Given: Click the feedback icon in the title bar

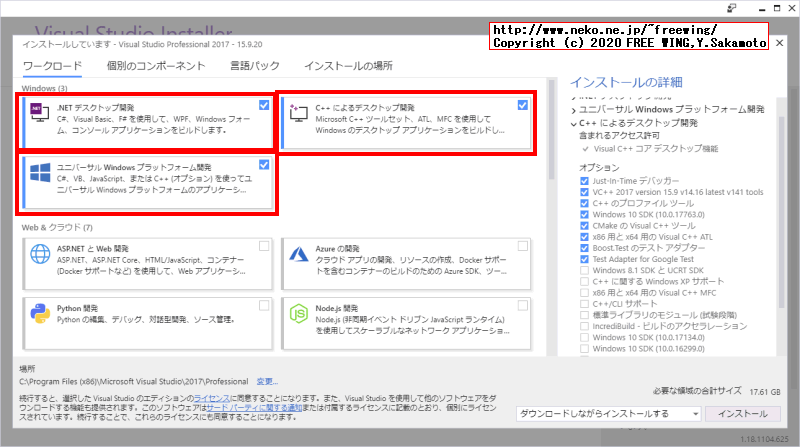Looking at the screenshot, I should [x=732, y=8].
